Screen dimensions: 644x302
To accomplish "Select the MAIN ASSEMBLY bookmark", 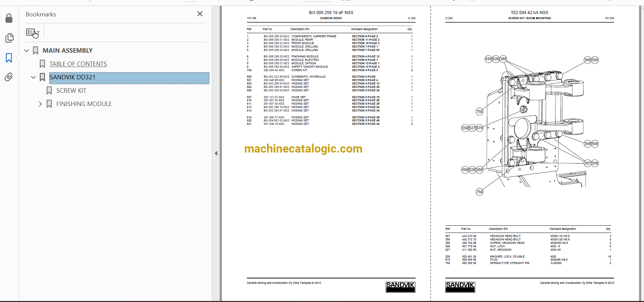I will pyautogui.click(x=68, y=51).
